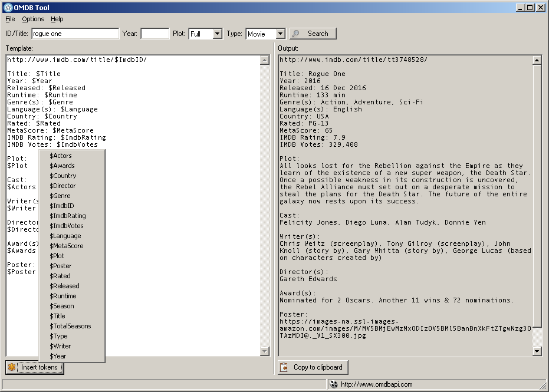Screen dimensions: 549x392
Task: Open the http://www.omdbapi.com link in status bar
Action: pos(376,384)
